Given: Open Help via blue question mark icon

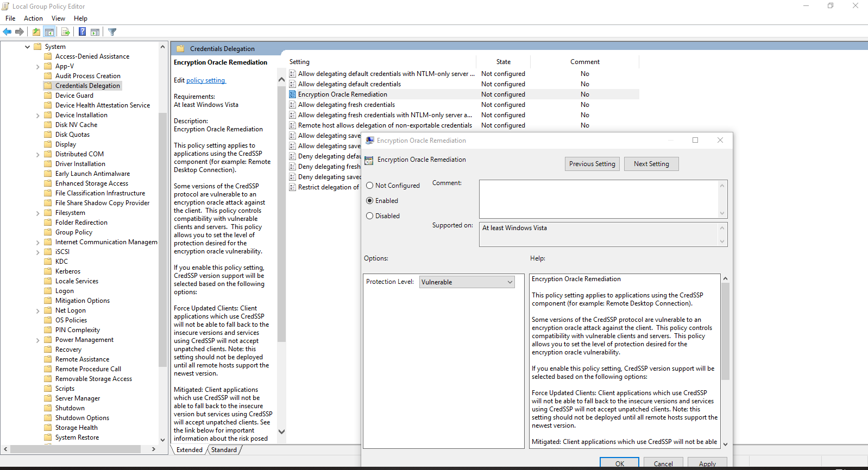Looking at the screenshot, I should [x=82, y=32].
